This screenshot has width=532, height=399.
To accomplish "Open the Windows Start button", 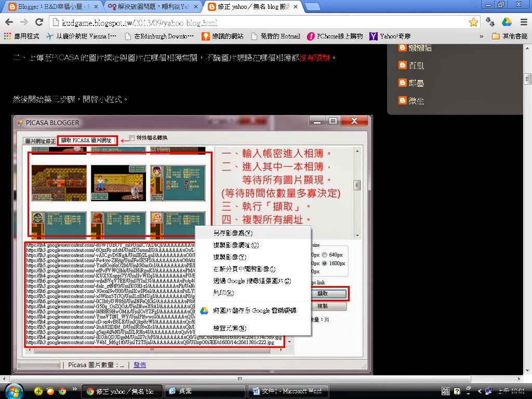I will 13,392.
